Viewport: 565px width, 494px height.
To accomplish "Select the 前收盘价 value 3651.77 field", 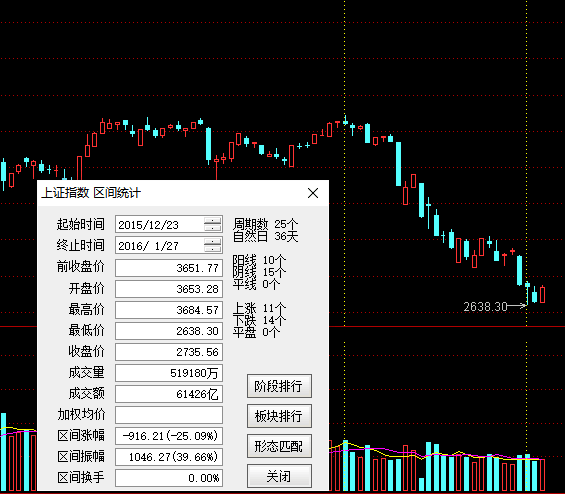I will [169, 268].
